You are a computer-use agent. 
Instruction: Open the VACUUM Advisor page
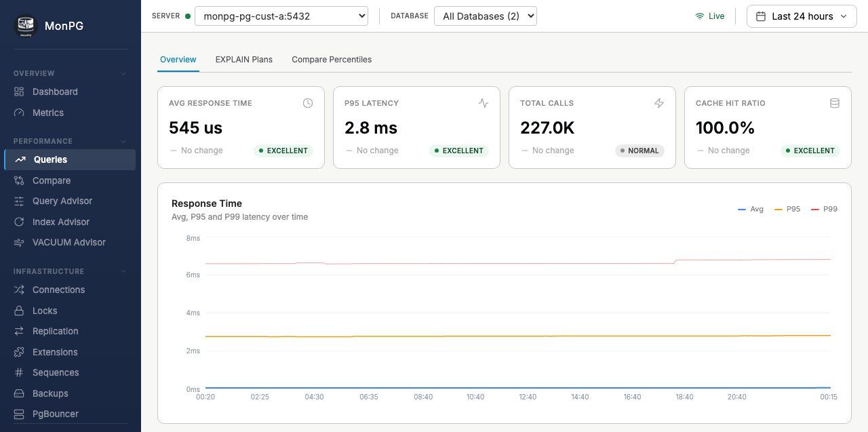pos(70,242)
